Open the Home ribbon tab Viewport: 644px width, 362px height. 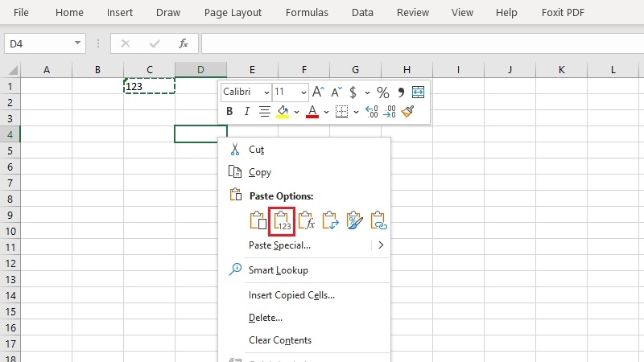[69, 12]
